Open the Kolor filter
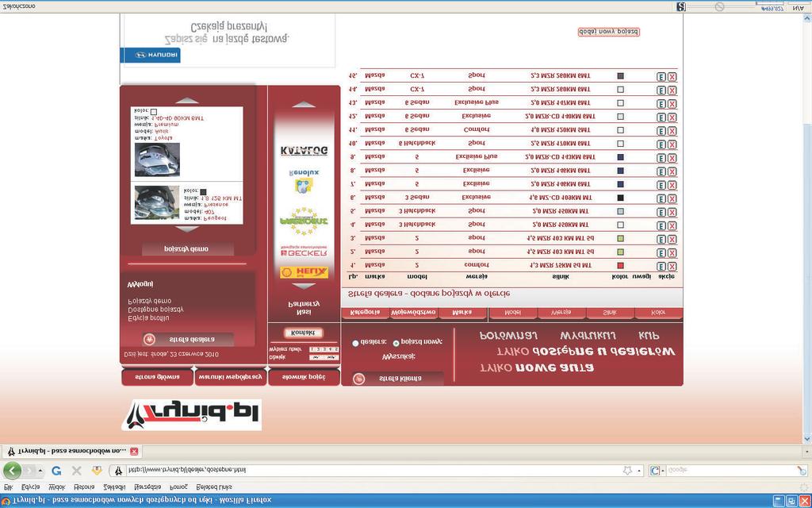 pos(659,313)
